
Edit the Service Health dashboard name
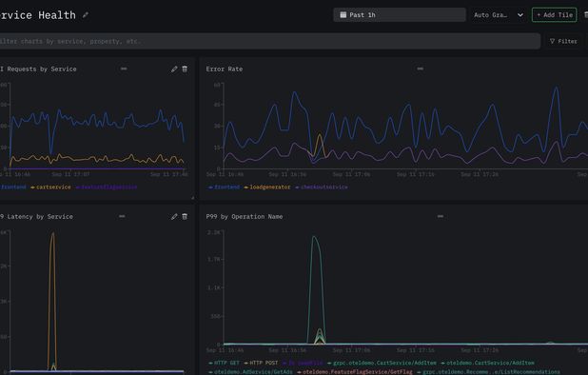pyautogui.click(x=86, y=15)
